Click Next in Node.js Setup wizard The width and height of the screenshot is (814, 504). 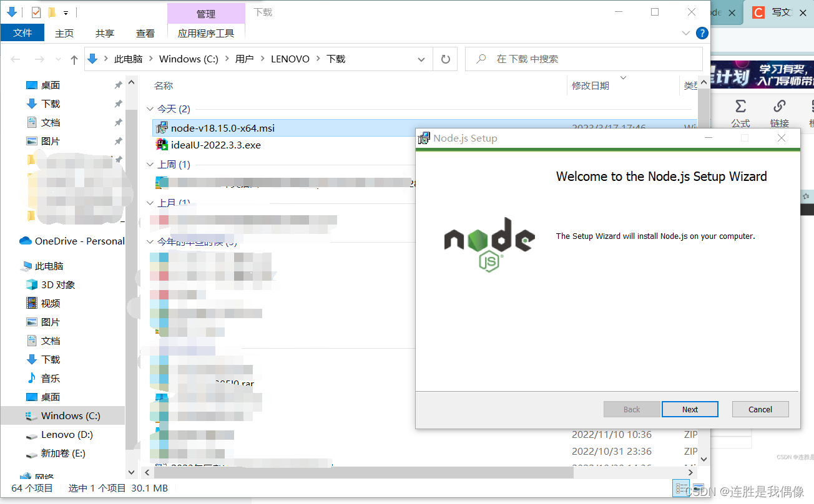point(690,409)
